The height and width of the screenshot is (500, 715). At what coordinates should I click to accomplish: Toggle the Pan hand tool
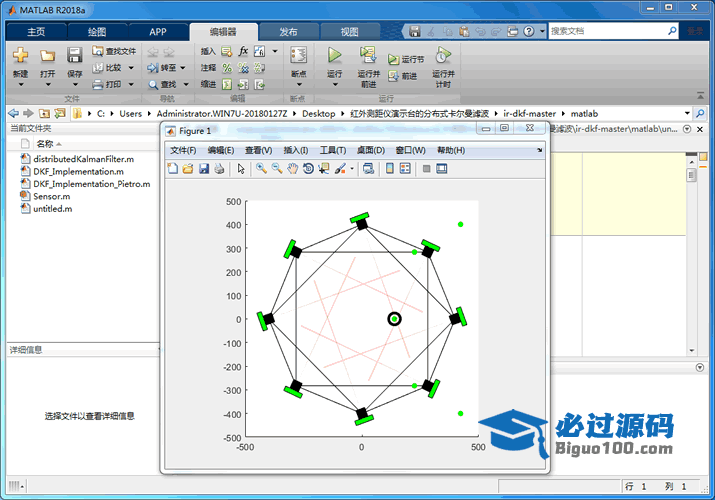pos(292,169)
